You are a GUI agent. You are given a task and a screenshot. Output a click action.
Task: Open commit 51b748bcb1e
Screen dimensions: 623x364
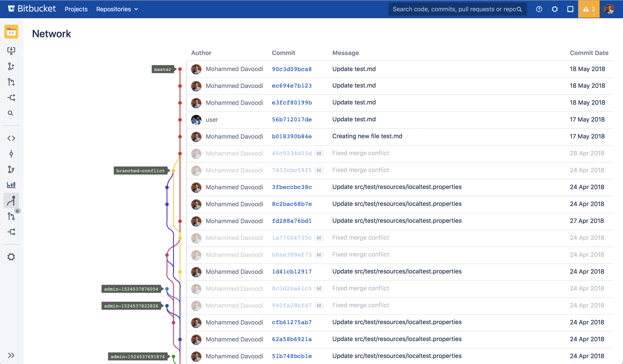[x=292, y=356]
